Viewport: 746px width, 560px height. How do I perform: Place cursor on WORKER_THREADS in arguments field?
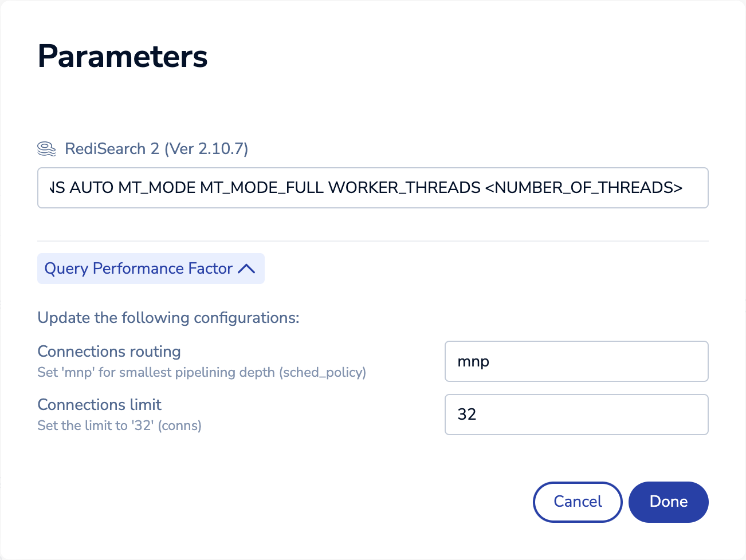pyautogui.click(x=404, y=188)
